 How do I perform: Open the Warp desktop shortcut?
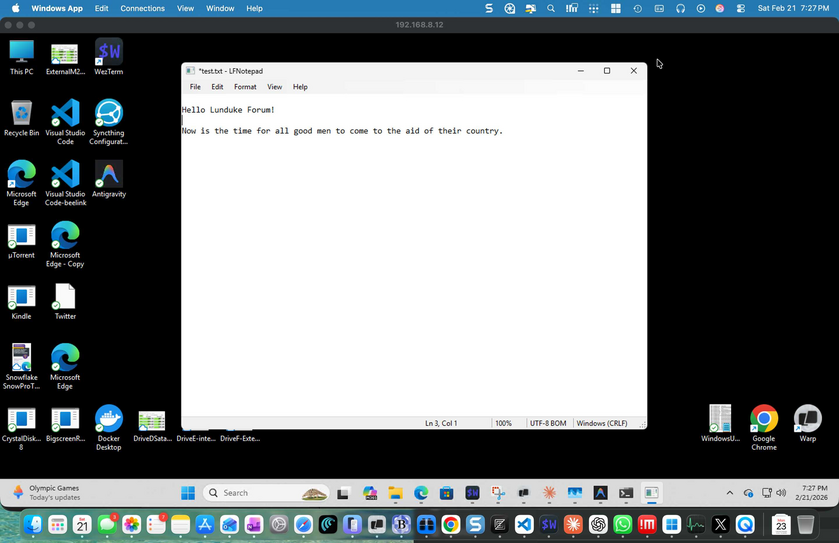click(x=807, y=419)
